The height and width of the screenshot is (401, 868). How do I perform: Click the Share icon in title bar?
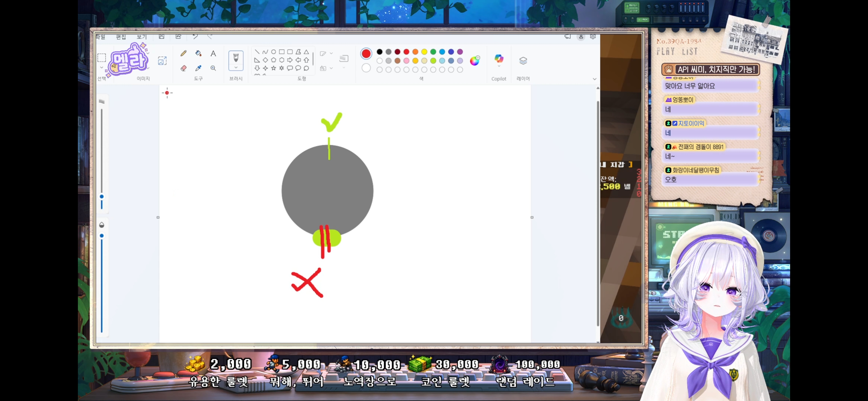click(179, 36)
